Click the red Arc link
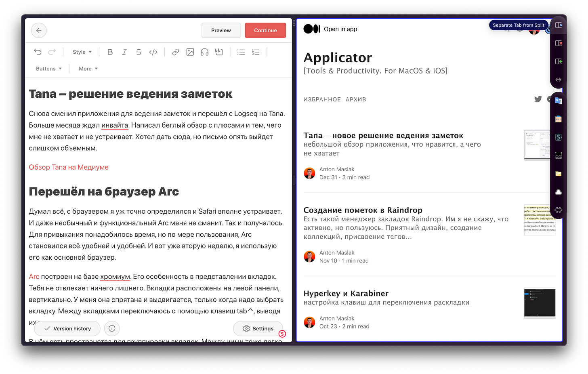The height and width of the screenshot is (374, 588). pos(34,277)
